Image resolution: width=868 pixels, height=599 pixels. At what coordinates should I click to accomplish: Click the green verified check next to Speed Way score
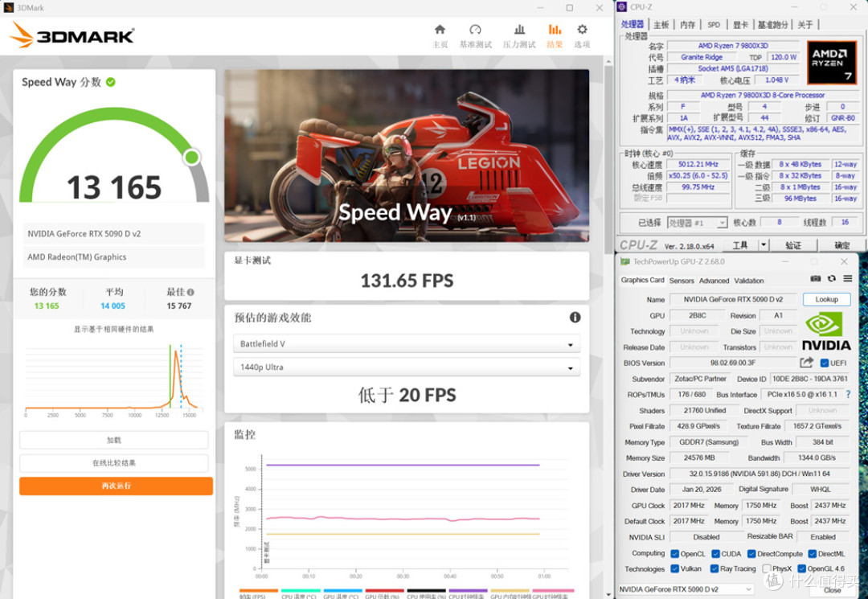(111, 82)
